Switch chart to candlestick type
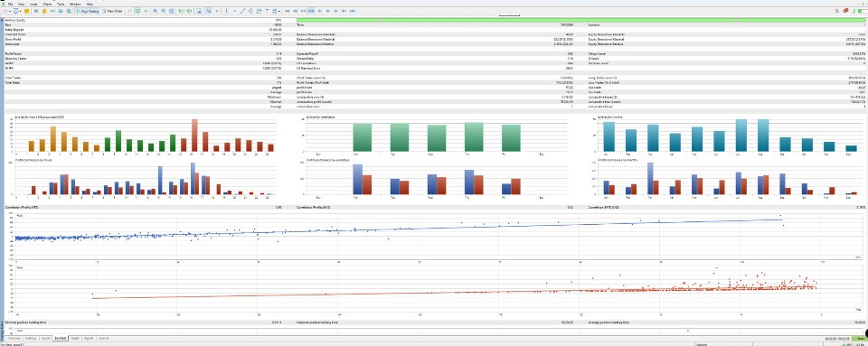Viewport: 868px width, 346px height. pos(137,11)
